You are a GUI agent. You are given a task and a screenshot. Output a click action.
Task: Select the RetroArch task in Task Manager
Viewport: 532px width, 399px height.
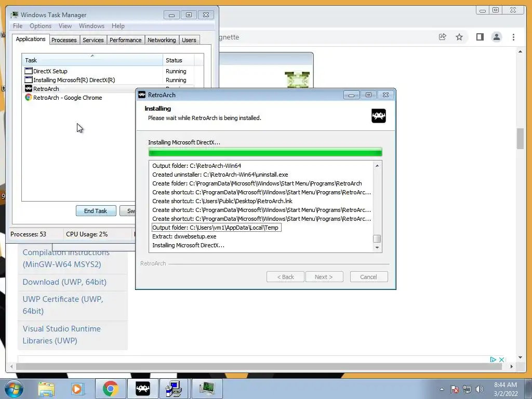(79, 89)
